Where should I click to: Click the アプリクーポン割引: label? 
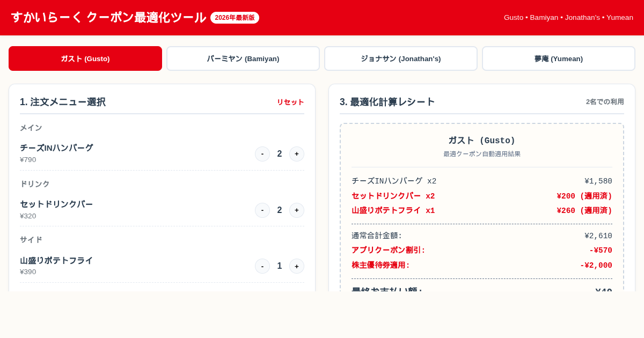point(389,251)
